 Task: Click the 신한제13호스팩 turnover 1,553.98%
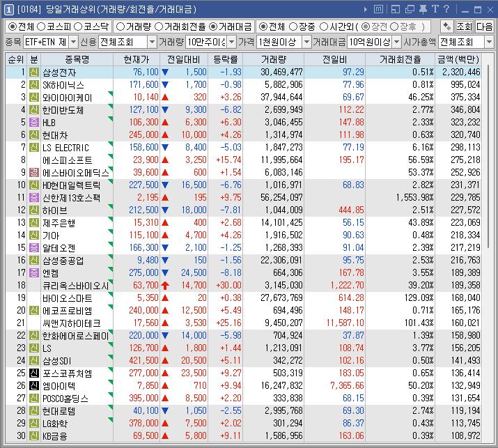(x=414, y=198)
